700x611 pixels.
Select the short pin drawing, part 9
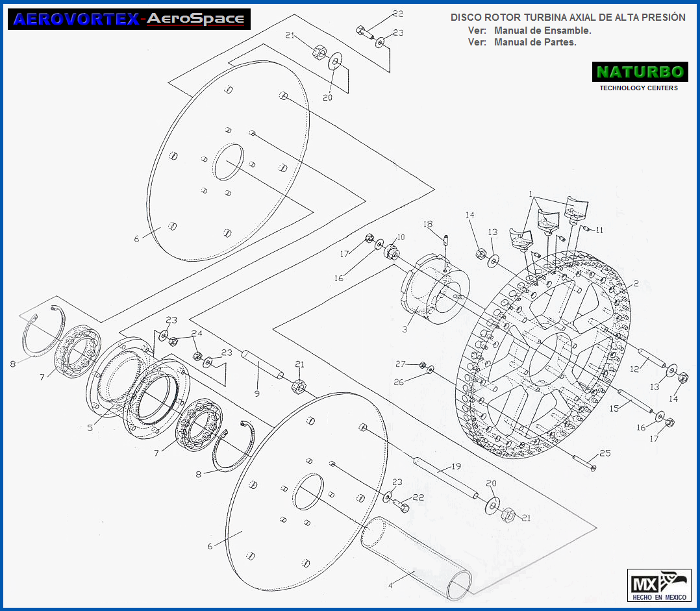262,364
